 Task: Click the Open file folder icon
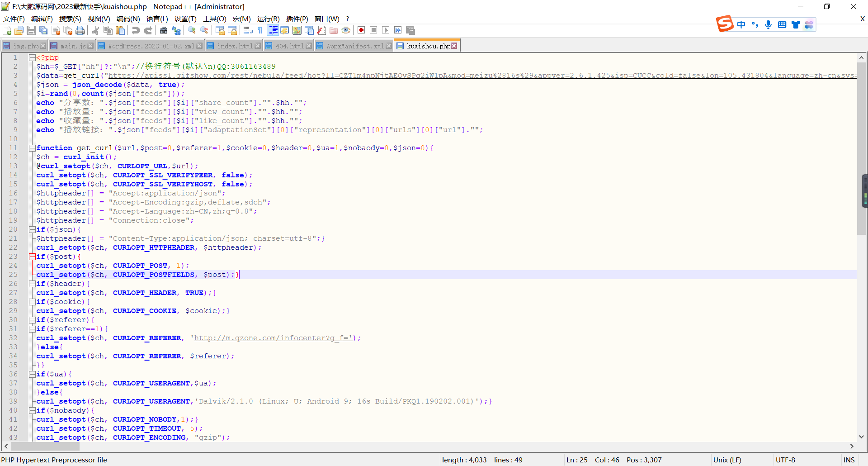[x=19, y=30]
